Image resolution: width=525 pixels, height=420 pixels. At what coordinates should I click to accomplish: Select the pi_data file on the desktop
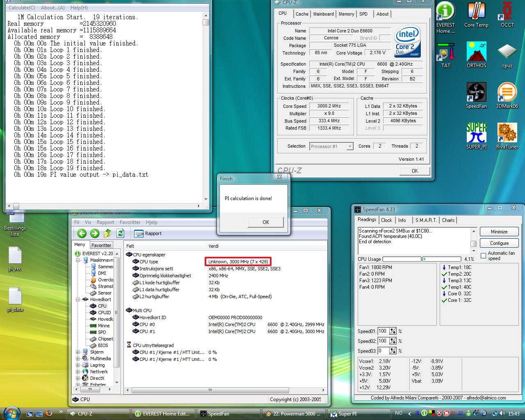[x=15, y=299]
